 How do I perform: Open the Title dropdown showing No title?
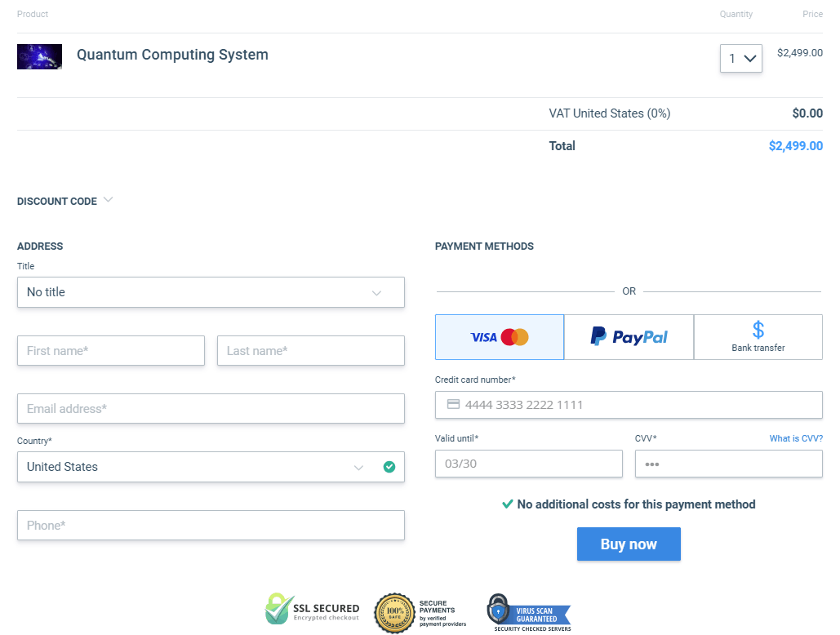pyautogui.click(x=211, y=291)
